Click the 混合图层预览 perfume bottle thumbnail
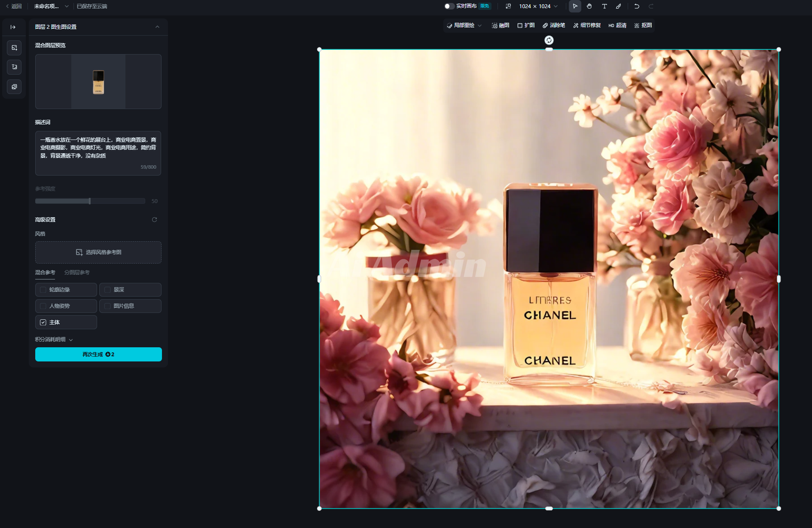 coord(98,82)
